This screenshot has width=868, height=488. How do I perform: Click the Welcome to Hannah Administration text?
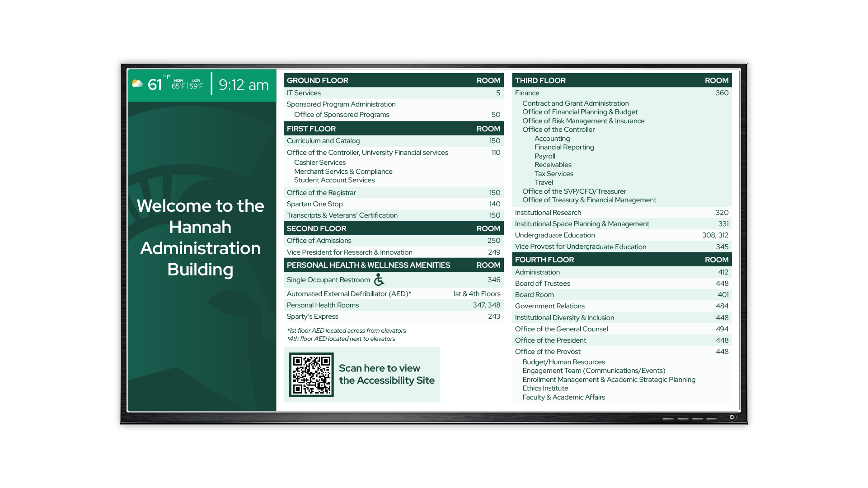click(200, 237)
